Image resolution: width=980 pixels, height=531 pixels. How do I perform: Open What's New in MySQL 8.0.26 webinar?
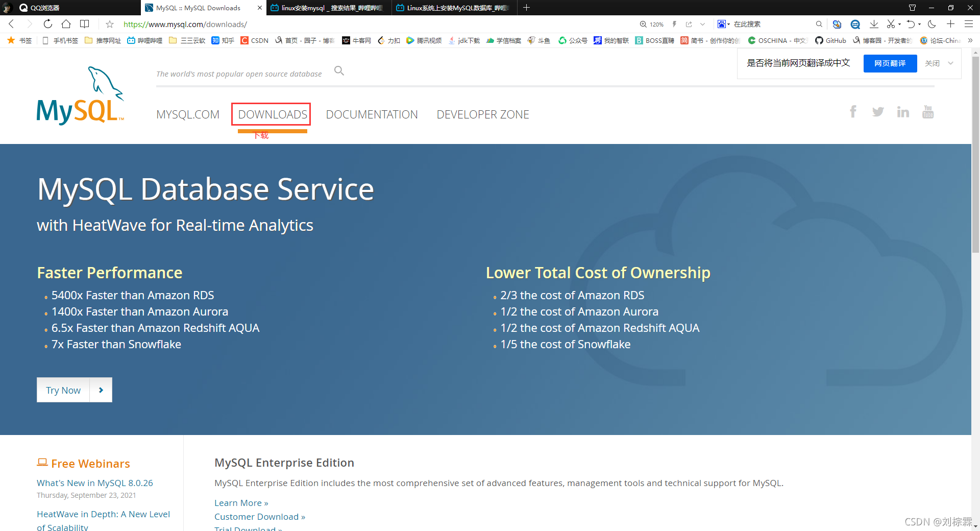pos(95,483)
